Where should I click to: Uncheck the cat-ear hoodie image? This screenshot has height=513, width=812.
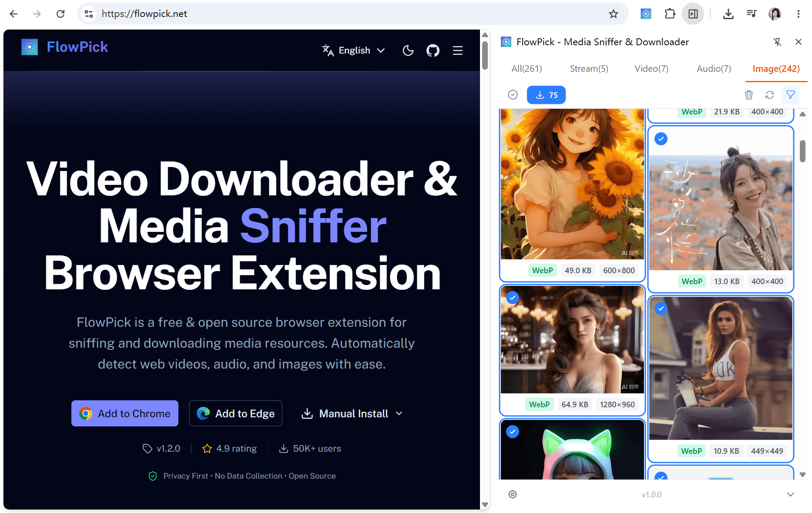click(x=513, y=432)
